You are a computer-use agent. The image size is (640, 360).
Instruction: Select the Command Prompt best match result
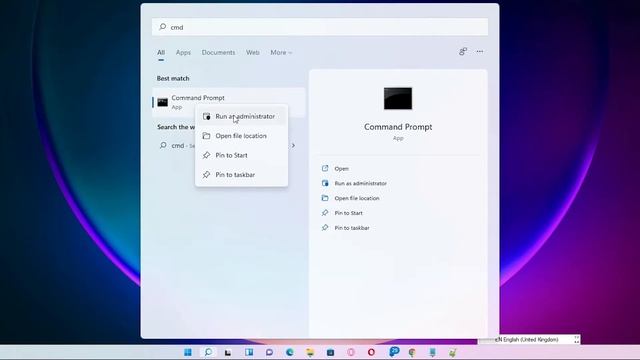coord(229,102)
